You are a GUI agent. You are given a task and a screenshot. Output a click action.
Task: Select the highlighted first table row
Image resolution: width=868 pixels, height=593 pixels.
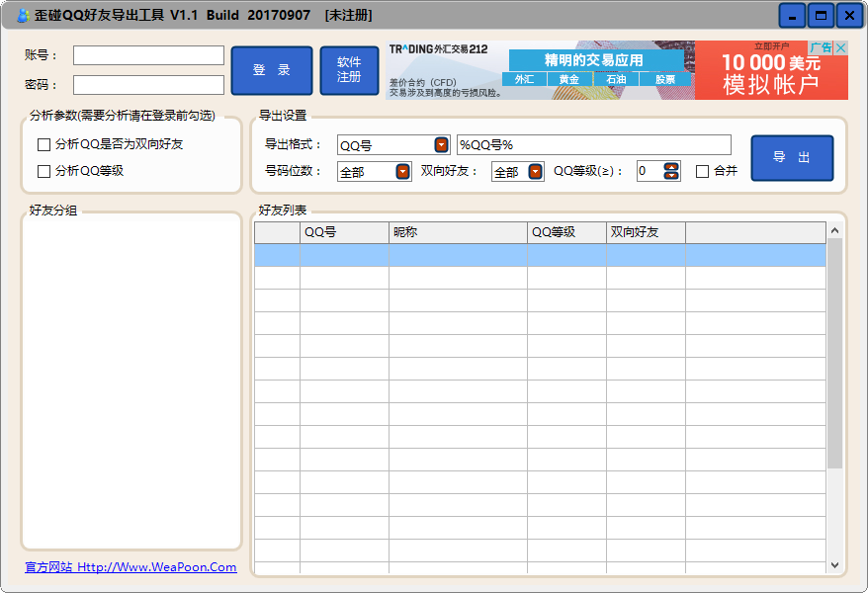click(x=541, y=256)
